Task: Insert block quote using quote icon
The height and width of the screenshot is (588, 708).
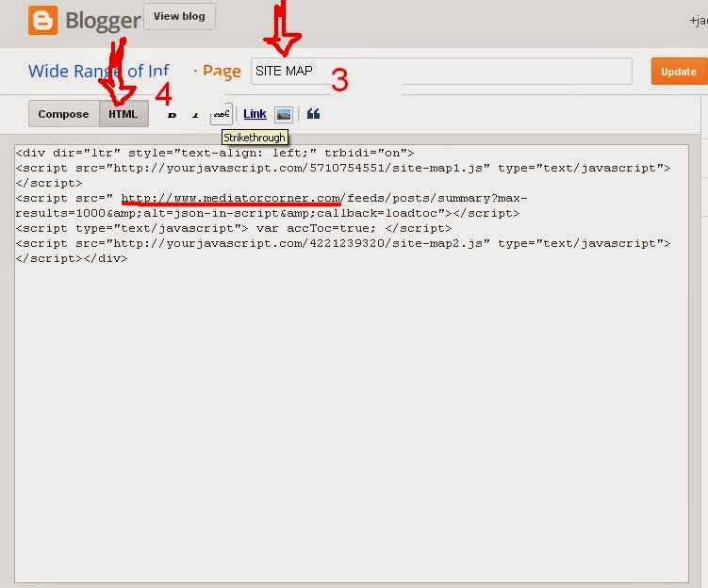Action: (x=313, y=114)
